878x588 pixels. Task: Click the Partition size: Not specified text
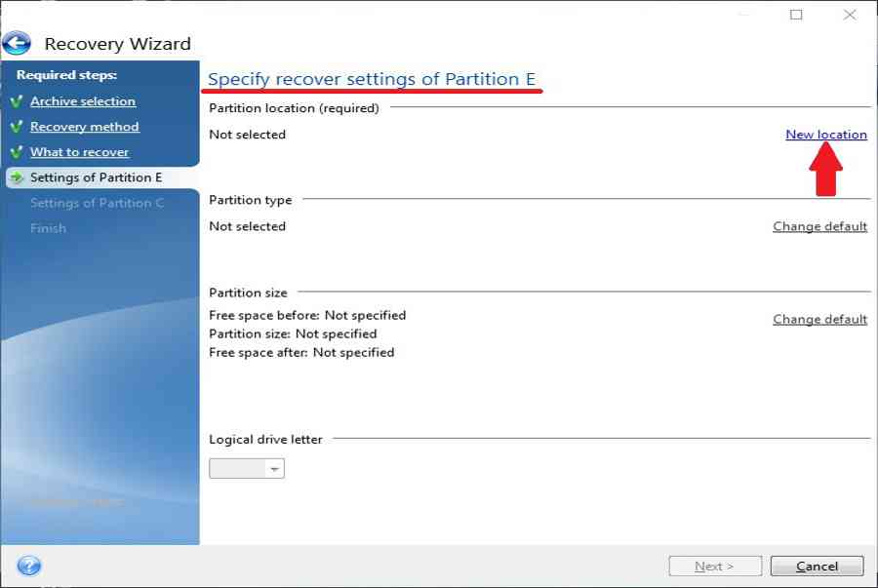[293, 334]
